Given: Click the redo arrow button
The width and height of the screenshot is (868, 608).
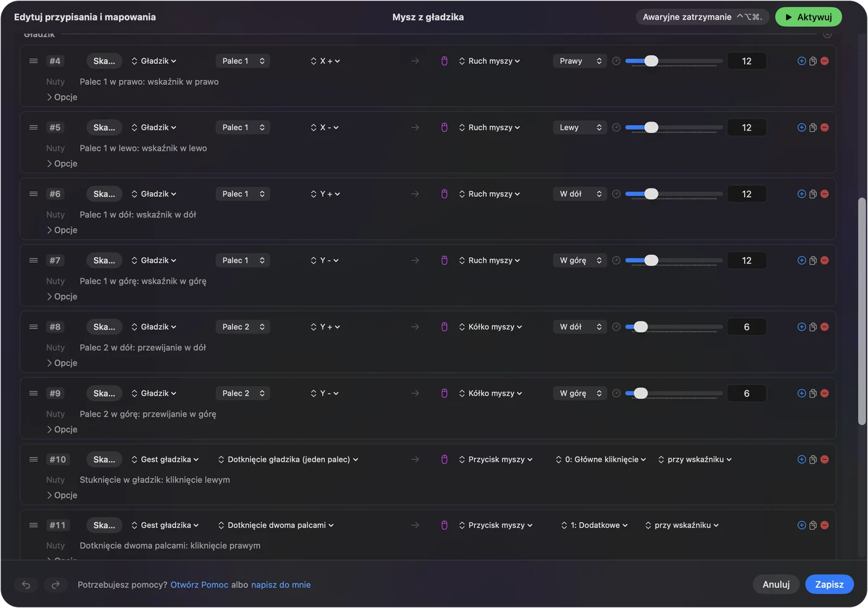Looking at the screenshot, I should pos(55,584).
